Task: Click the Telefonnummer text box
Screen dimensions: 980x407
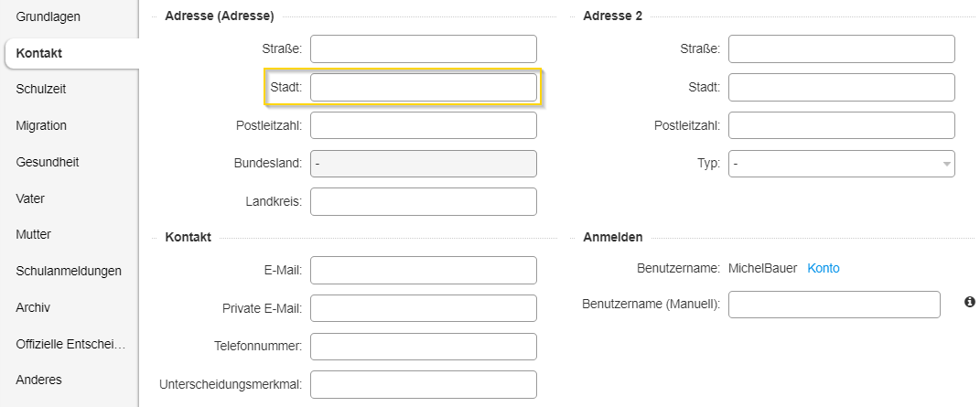Action: (x=423, y=347)
